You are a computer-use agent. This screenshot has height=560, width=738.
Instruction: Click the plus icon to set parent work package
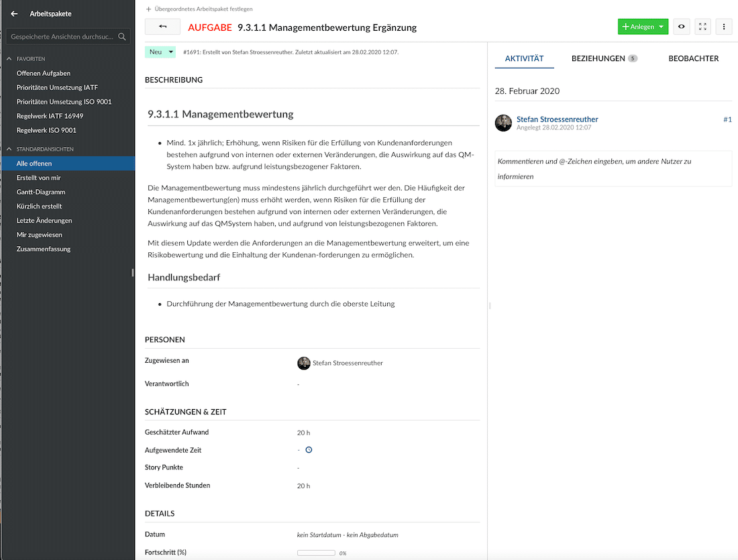point(148,9)
